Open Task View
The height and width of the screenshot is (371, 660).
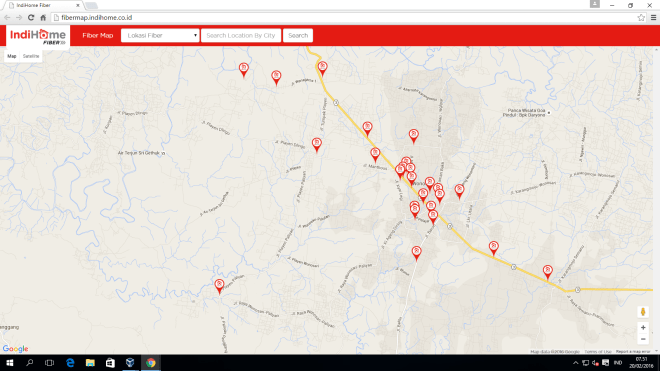[x=50, y=363]
